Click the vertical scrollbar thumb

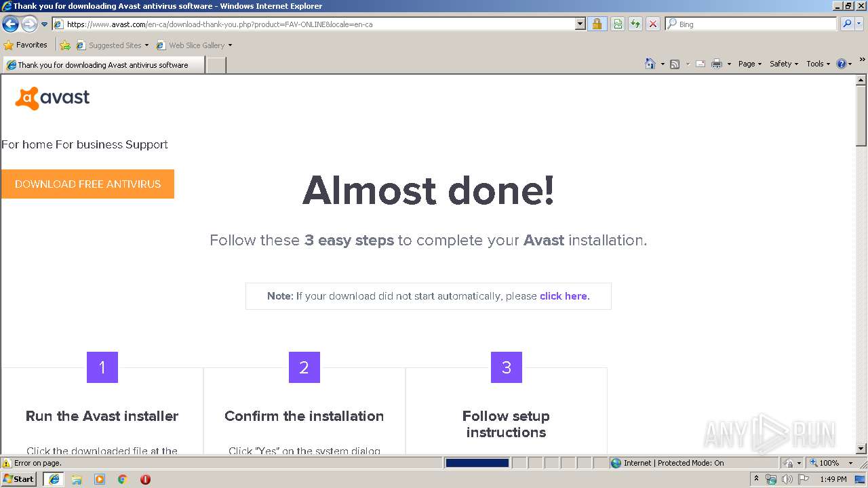click(861, 115)
